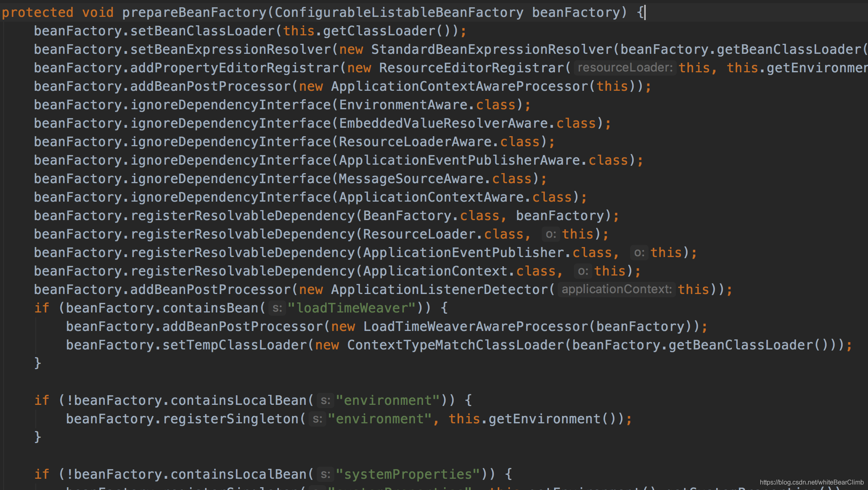The width and height of the screenshot is (868, 490).
Task: Click MessageSourceAware class reference
Action: point(411,179)
